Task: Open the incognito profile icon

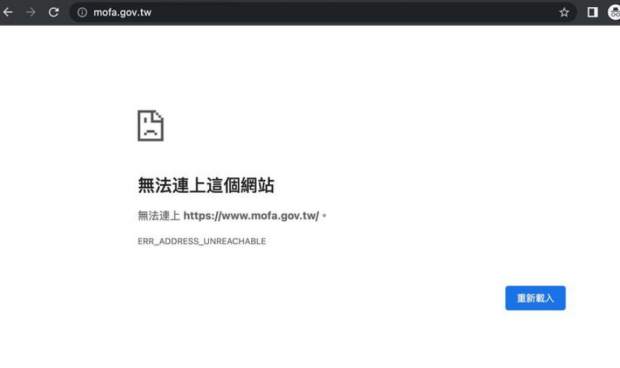Action: [614, 13]
